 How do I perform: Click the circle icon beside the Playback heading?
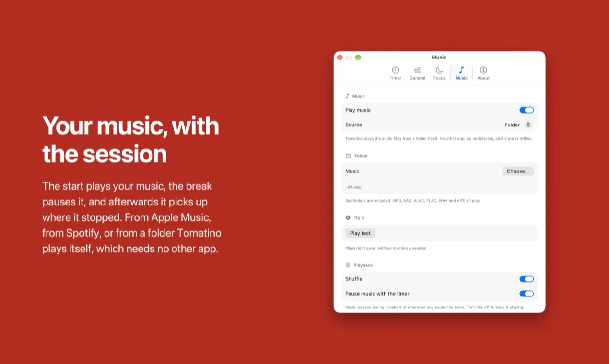[x=348, y=265]
